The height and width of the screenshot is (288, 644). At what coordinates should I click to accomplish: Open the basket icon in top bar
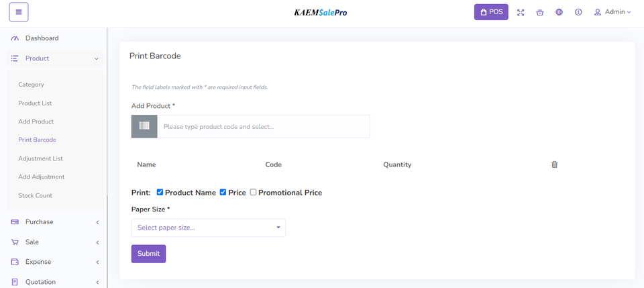point(540,12)
